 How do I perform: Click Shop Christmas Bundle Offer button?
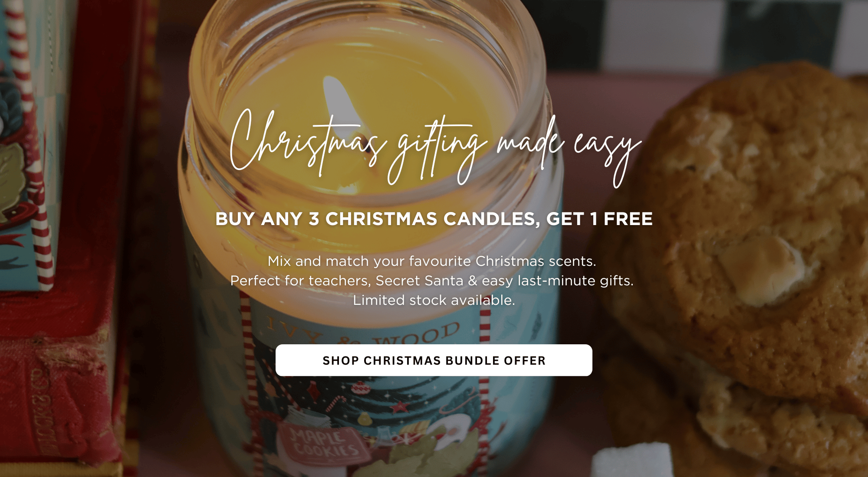pos(434,360)
